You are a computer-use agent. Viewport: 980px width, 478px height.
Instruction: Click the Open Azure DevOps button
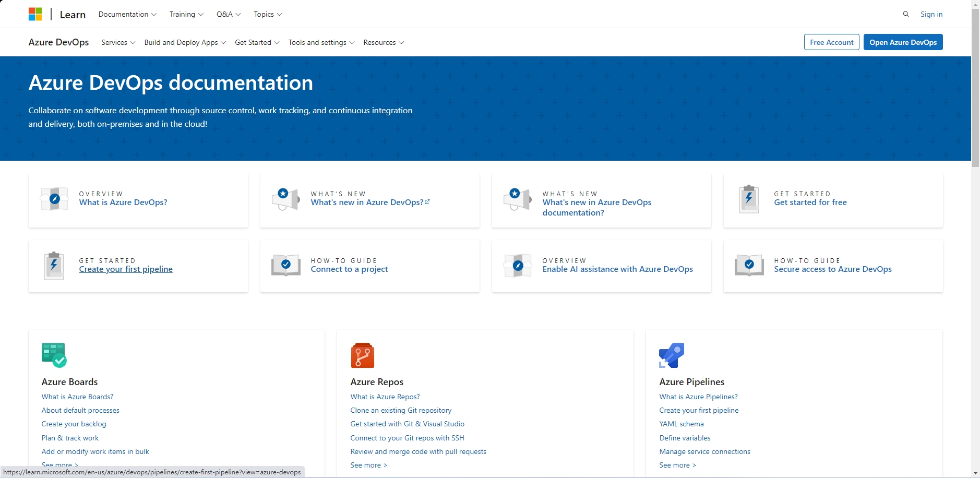pyautogui.click(x=903, y=42)
